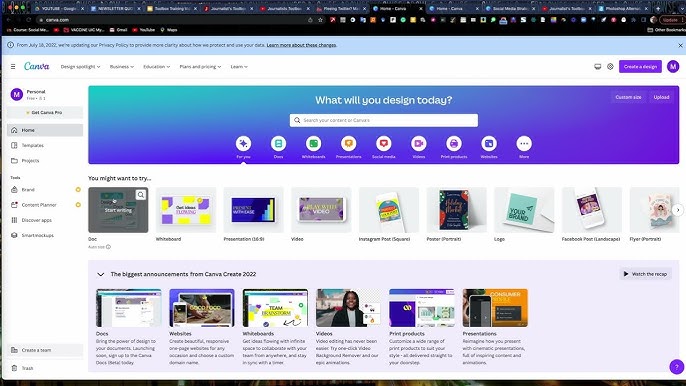Expand the Plans and pricing dropdown
This screenshot has height=386, width=686.
click(200, 67)
